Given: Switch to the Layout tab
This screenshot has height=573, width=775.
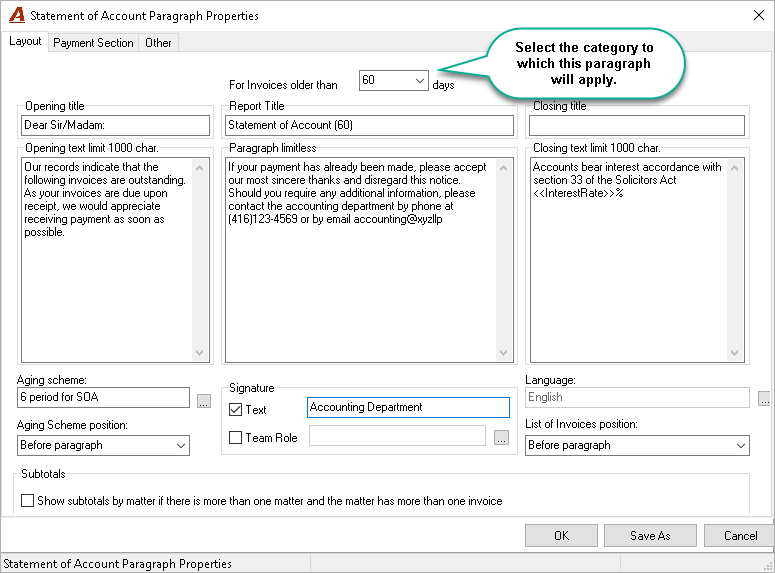Looking at the screenshot, I should (x=25, y=41).
